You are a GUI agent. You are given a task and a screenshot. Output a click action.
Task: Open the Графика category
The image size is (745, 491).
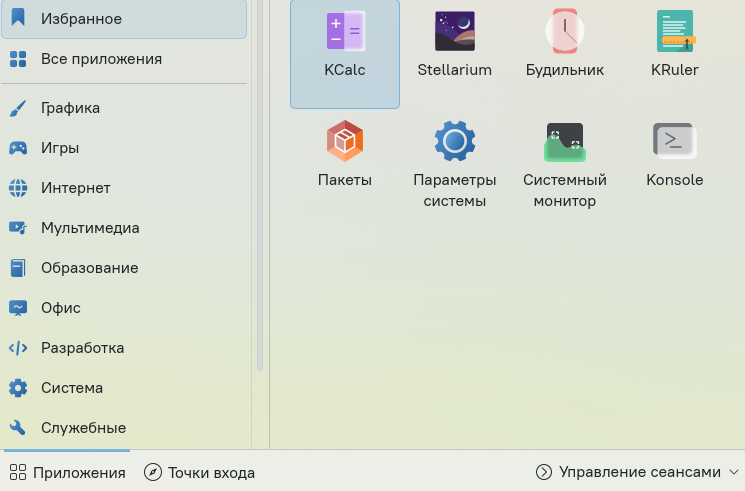(124, 108)
